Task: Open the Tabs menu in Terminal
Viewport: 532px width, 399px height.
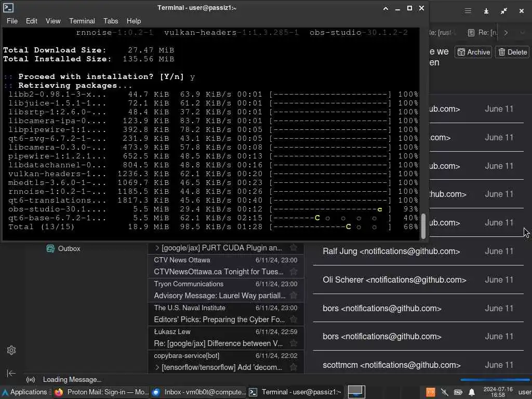Action: 111,21
